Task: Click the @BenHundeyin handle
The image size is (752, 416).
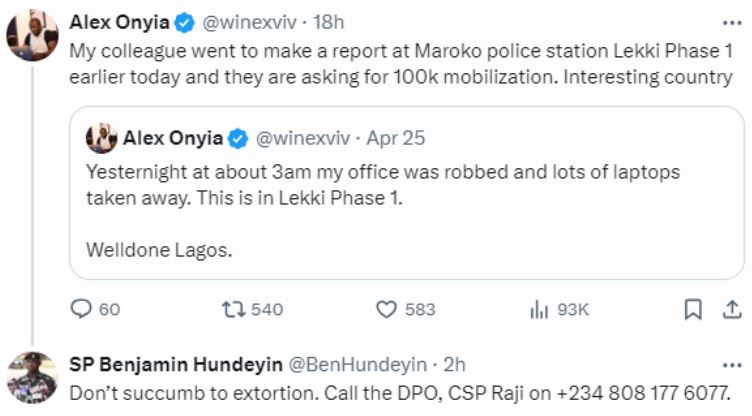Action: pos(358,364)
